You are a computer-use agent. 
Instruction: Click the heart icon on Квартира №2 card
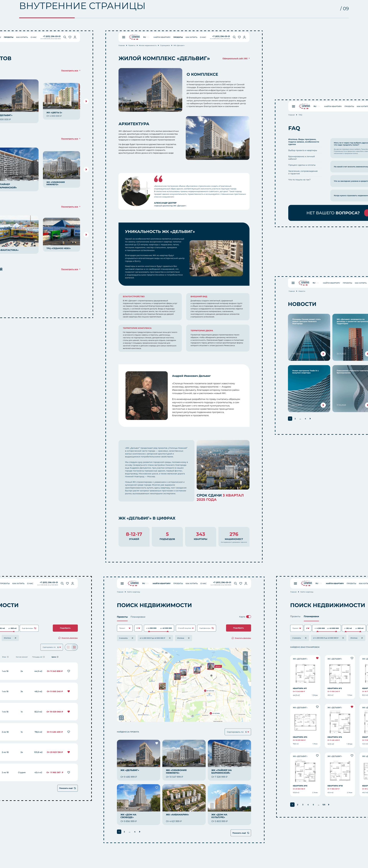pyautogui.click(x=352, y=658)
